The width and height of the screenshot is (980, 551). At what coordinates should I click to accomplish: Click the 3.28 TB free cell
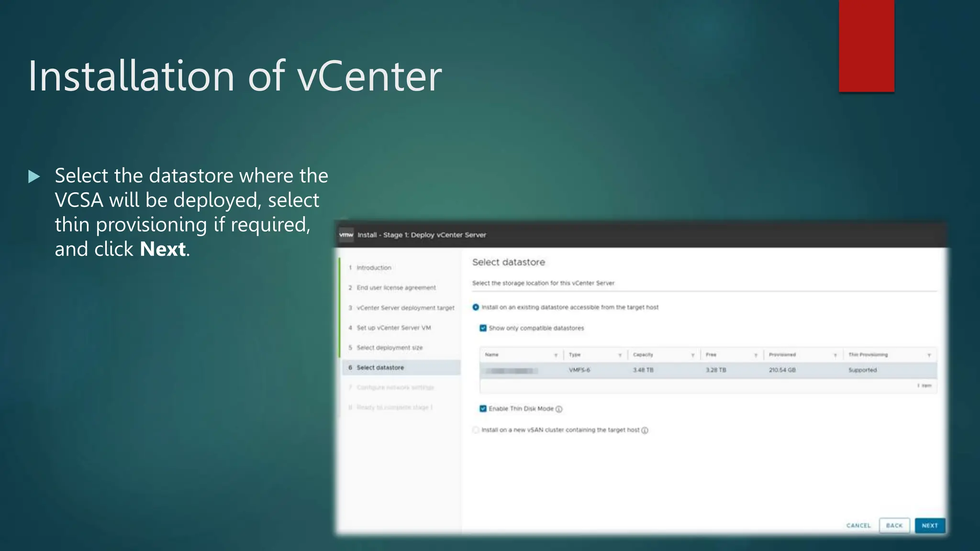tap(716, 370)
